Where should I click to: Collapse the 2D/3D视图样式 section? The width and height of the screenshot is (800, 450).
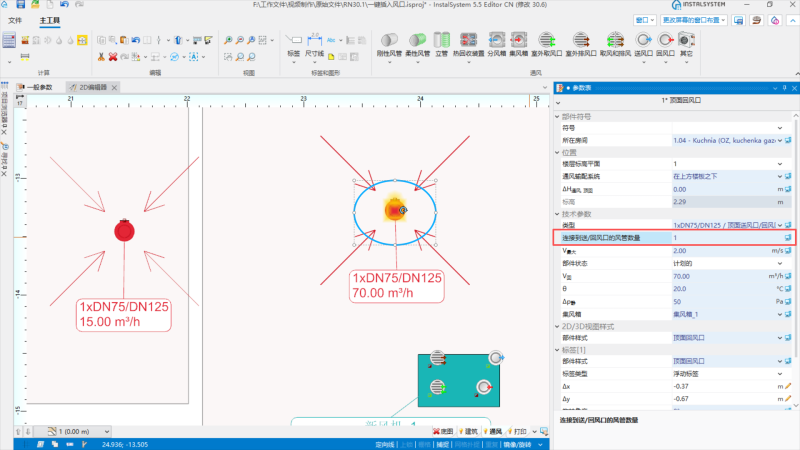[557, 327]
